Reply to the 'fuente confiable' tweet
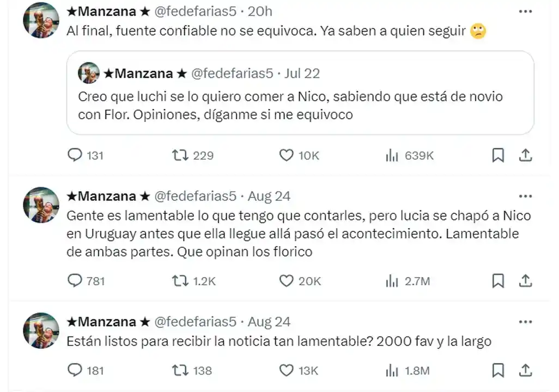559x392 pixels. click(x=75, y=156)
